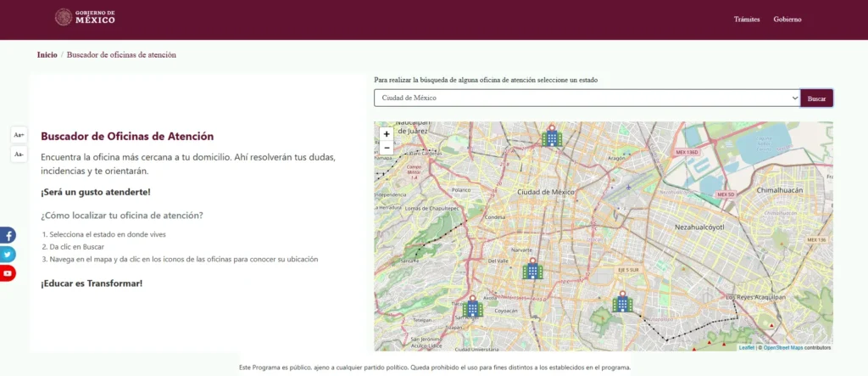Click the Los Reyes Acaquilpan map label
868x376 pixels.
(755, 298)
